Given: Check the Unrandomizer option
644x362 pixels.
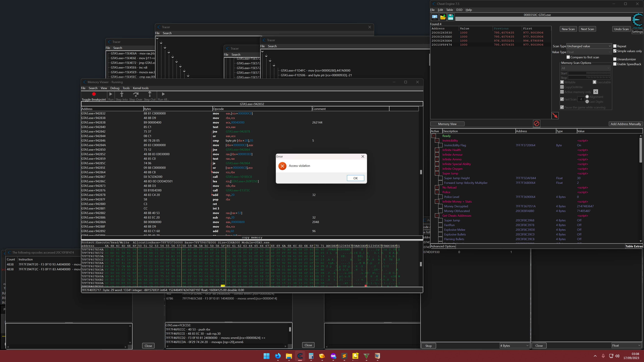Looking at the screenshot, I should 615,59.
